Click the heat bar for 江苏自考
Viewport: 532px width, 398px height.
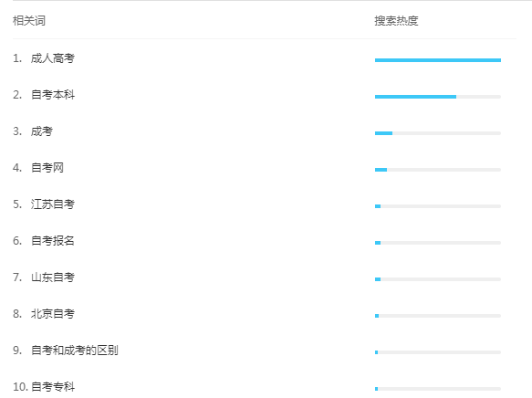coord(438,206)
